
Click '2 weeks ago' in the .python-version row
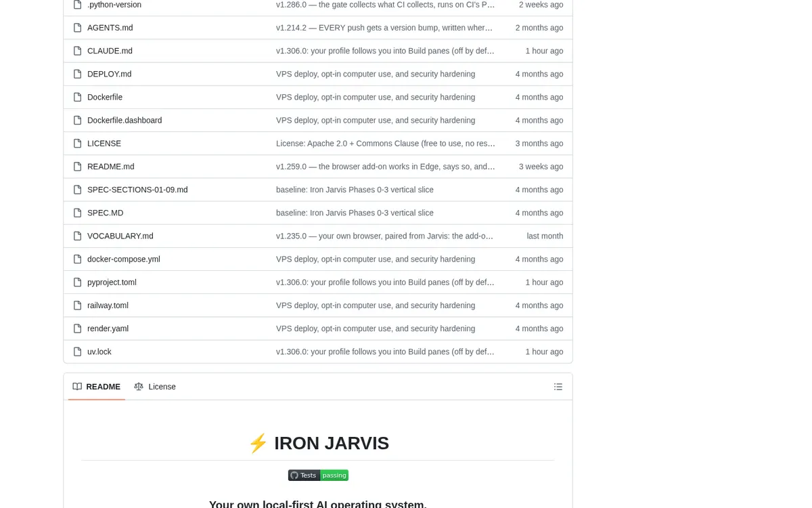point(541,5)
